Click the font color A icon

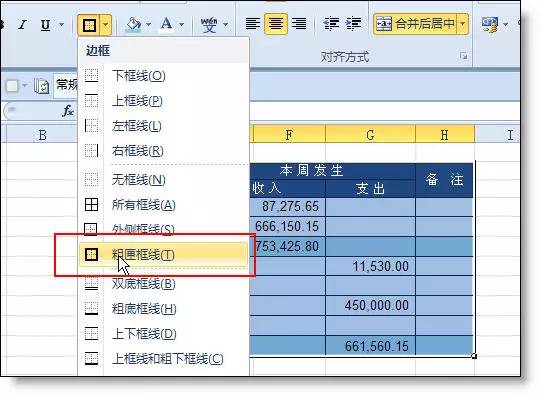coord(166,24)
